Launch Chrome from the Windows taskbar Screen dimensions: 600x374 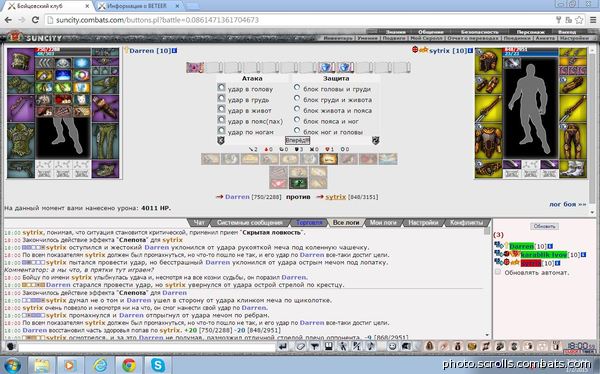click(x=129, y=365)
